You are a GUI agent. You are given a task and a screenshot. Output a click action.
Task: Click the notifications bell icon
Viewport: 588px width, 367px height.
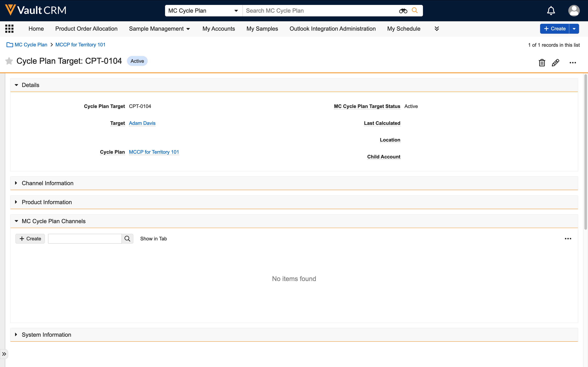[x=551, y=11]
